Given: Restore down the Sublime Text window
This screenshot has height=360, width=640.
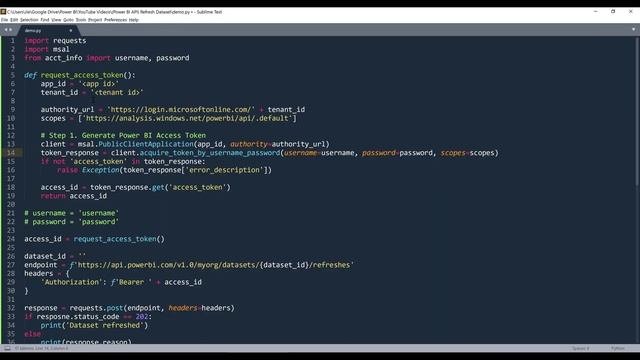Looking at the screenshot, I should pyautogui.click(x=613, y=12).
